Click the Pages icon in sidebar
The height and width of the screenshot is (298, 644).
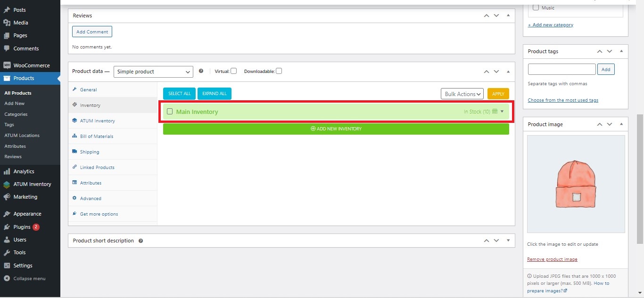tap(7, 35)
